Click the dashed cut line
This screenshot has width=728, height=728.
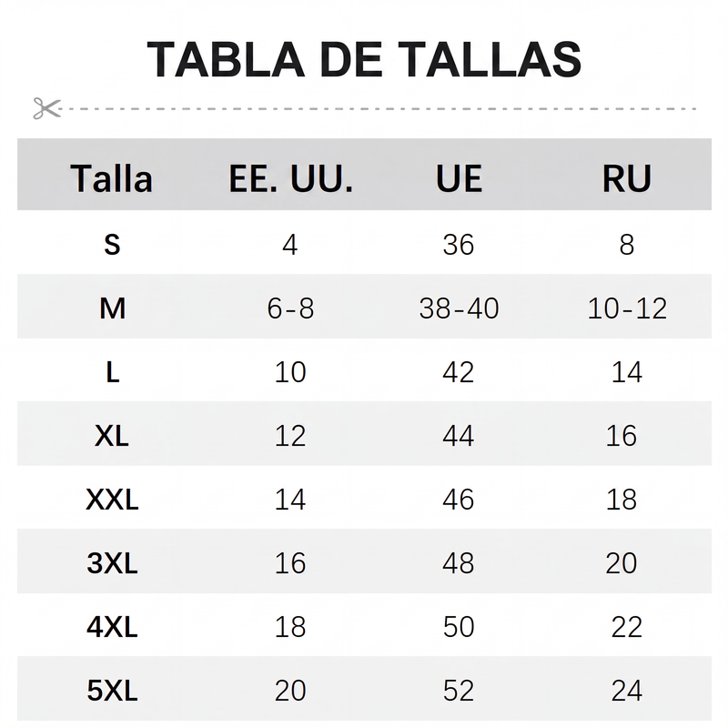click(x=379, y=108)
